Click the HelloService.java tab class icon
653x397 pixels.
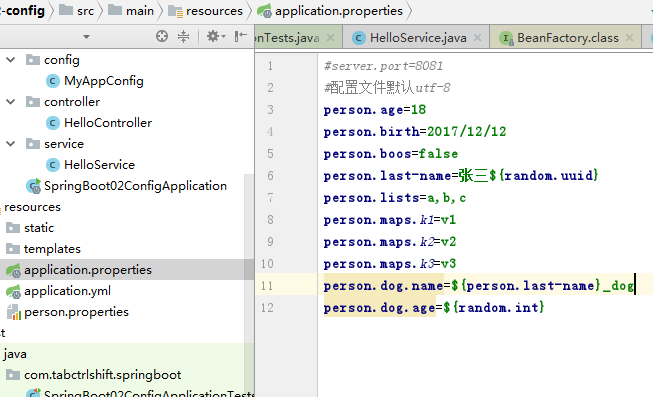359,38
